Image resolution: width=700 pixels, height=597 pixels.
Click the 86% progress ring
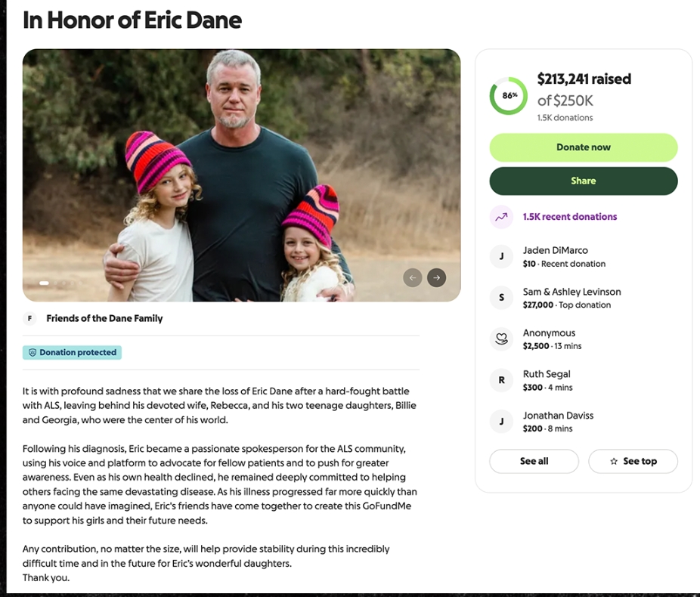point(509,96)
